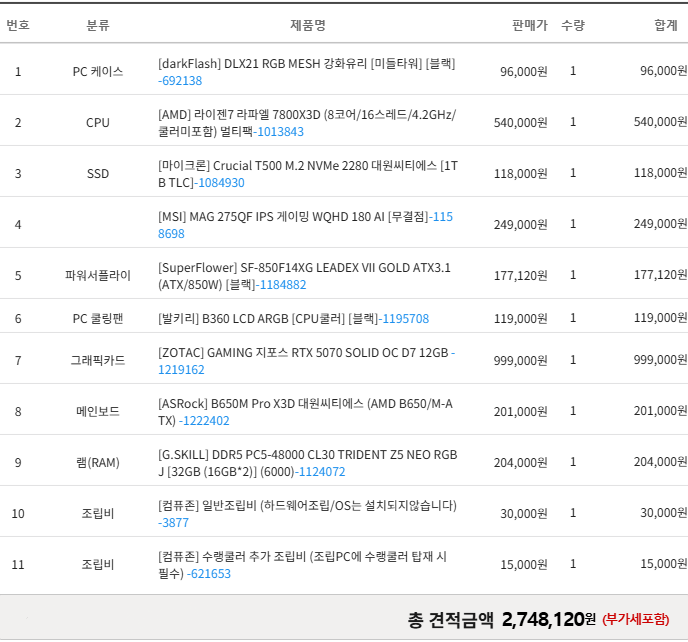Open product link 1084930 for Crucial T500

pyautogui.click(x=219, y=183)
